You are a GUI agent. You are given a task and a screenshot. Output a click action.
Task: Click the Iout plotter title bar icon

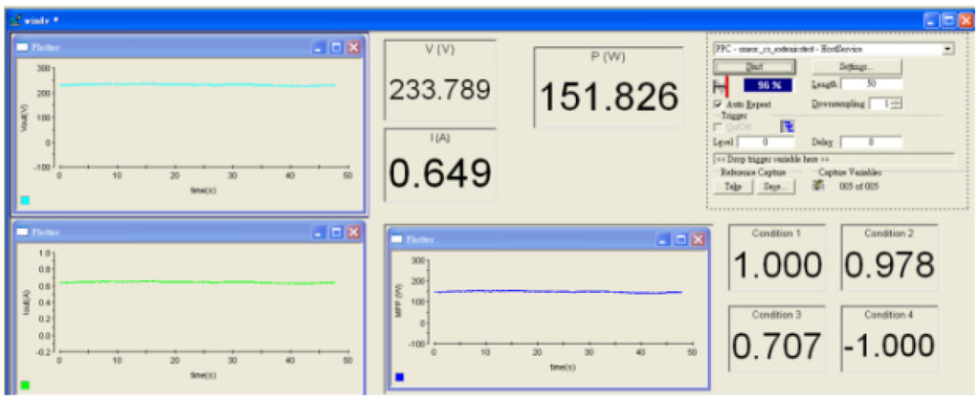click(x=22, y=232)
